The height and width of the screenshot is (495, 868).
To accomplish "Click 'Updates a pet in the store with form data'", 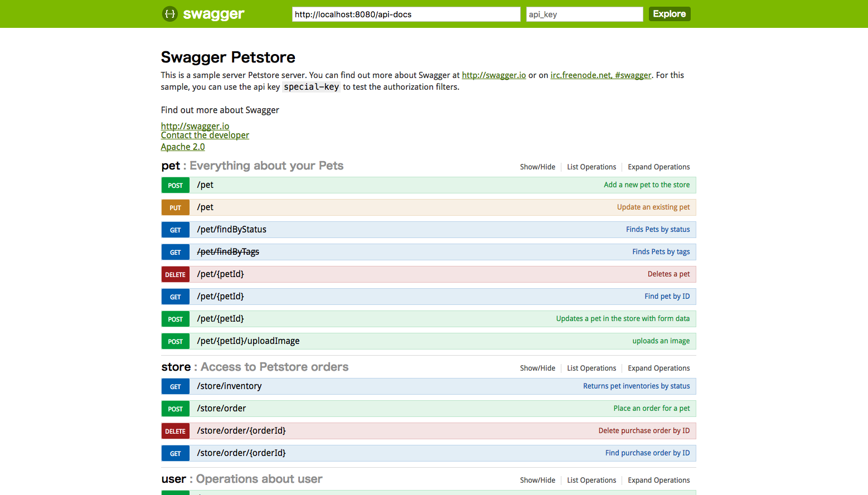I will click(x=623, y=319).
